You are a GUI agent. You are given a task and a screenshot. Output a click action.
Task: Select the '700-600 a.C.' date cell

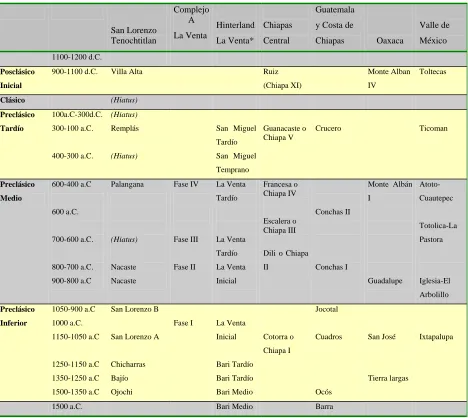(72, 239)
